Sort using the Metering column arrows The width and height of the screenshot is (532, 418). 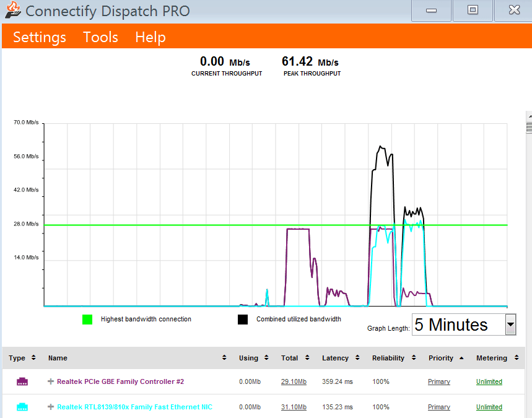click(x=515, y=358)
